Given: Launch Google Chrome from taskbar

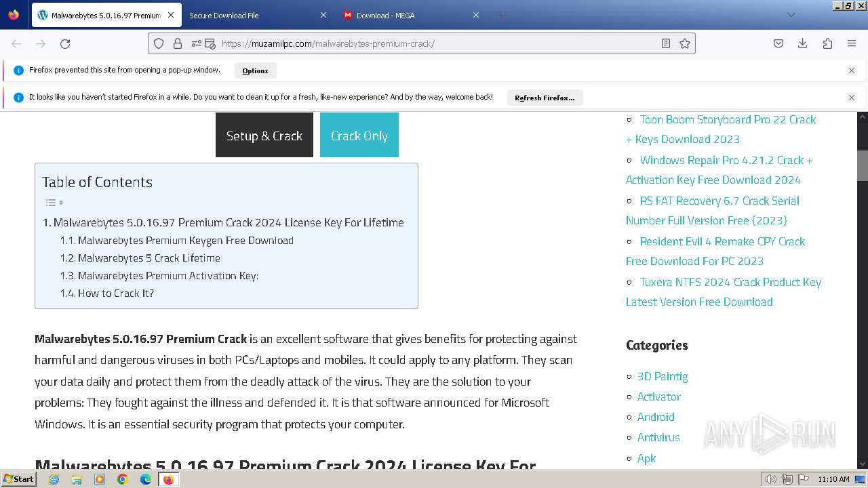Looking at the screenshot, I should 123,479.
